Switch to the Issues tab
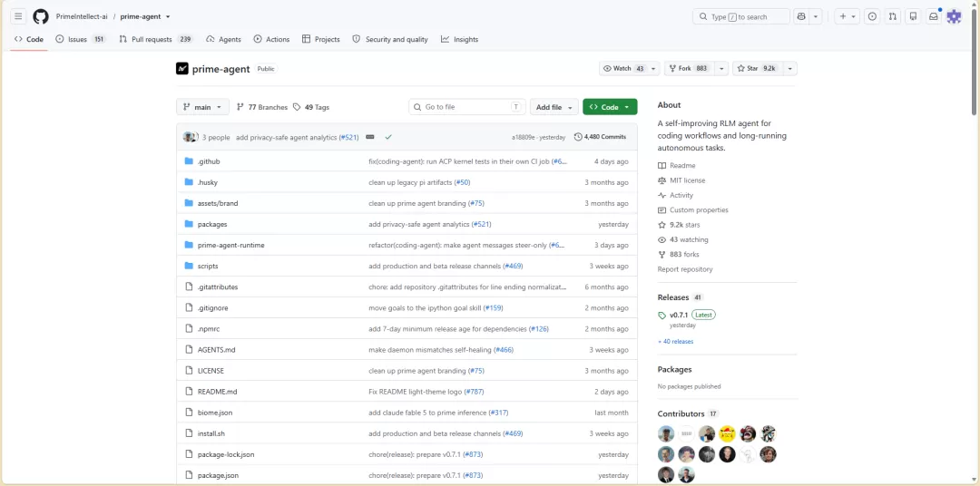Viewport: 980px width, 486px height. pyautogui.click(x=81, y=39)
